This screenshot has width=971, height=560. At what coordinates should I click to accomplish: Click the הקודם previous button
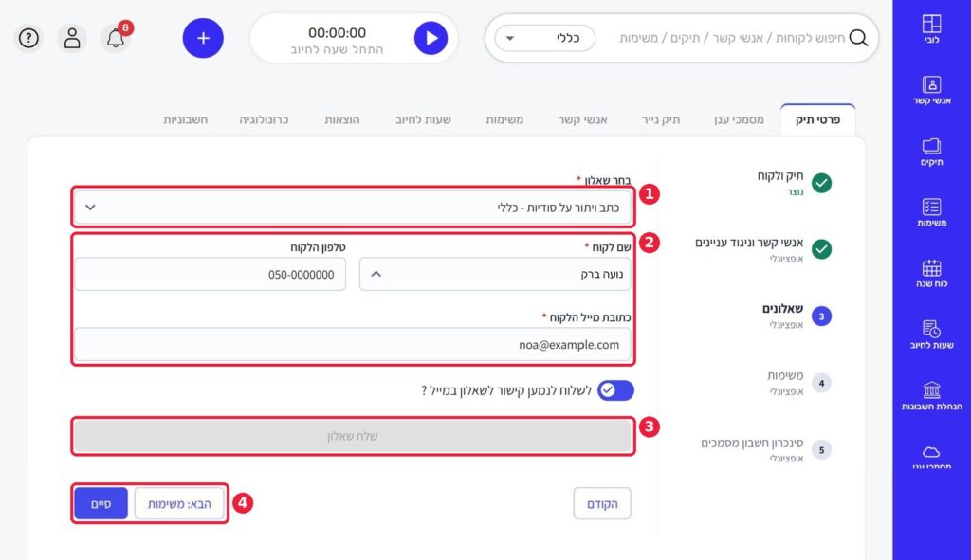click(602, 504)
